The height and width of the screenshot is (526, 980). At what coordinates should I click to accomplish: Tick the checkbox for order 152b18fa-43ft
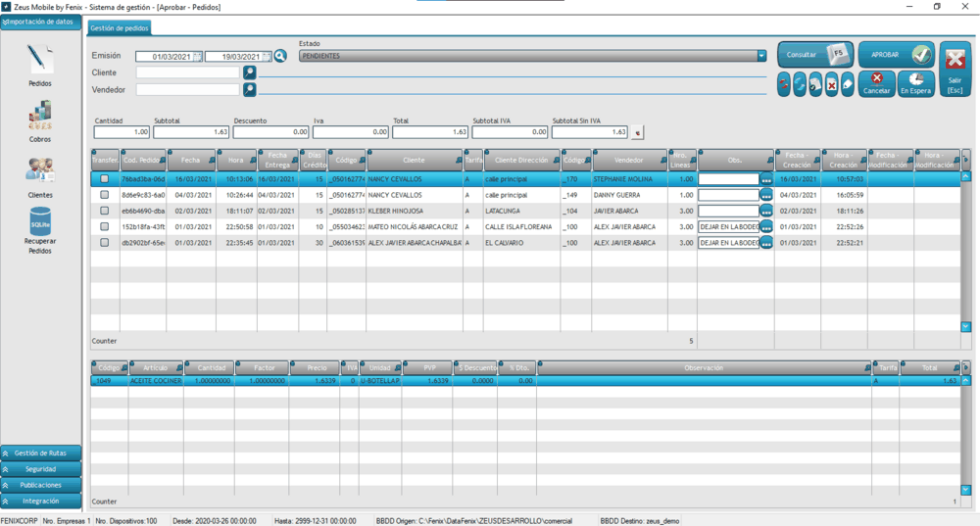[105, 227]
